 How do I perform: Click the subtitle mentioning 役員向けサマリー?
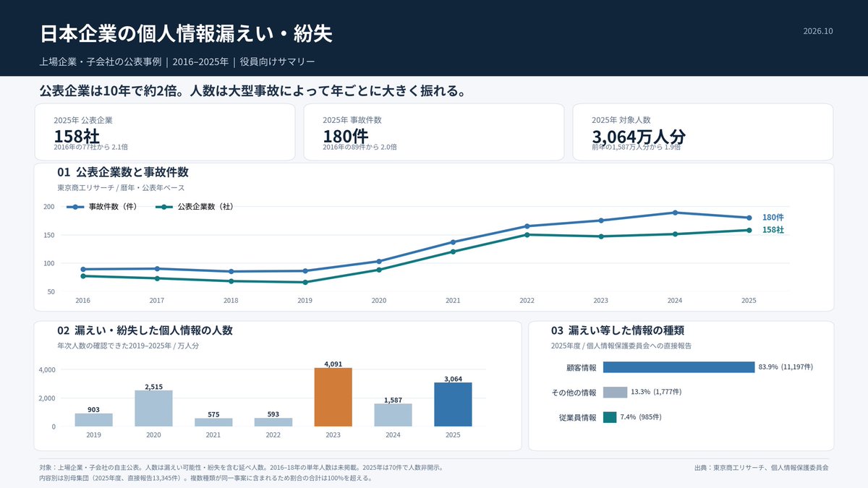tap(177, 61)
